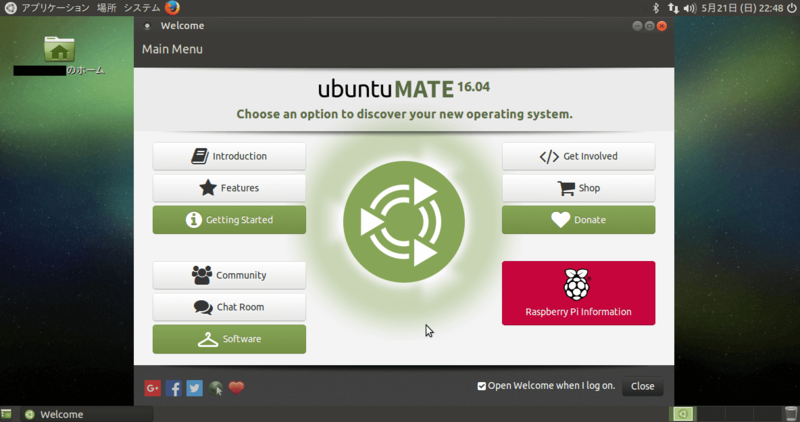Open the システム menu
This screenshot has width=800, height=422.
pos(142,8)
